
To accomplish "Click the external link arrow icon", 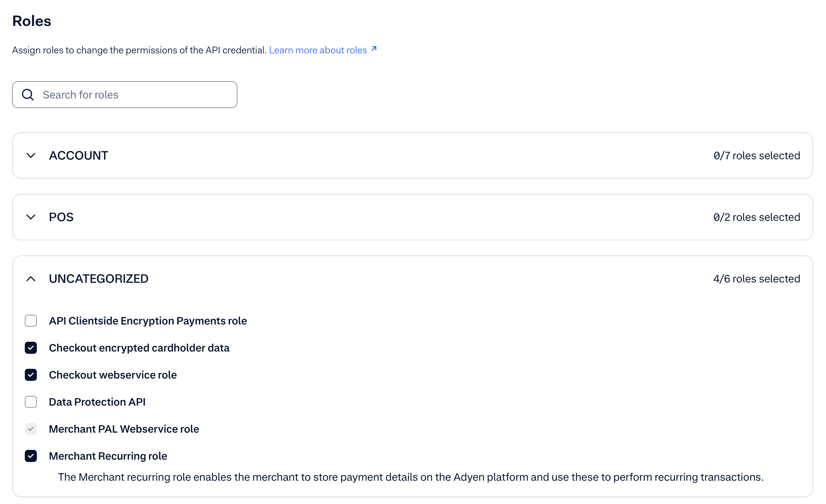I will pos(374,49).
